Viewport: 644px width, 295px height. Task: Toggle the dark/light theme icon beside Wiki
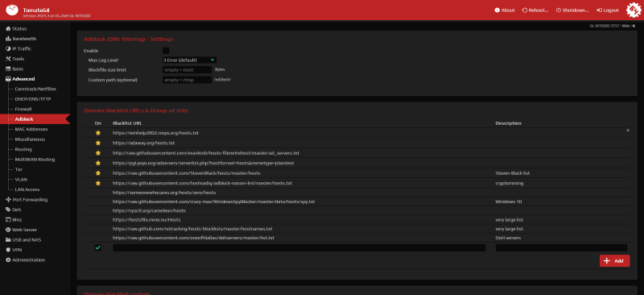[634, 26]
